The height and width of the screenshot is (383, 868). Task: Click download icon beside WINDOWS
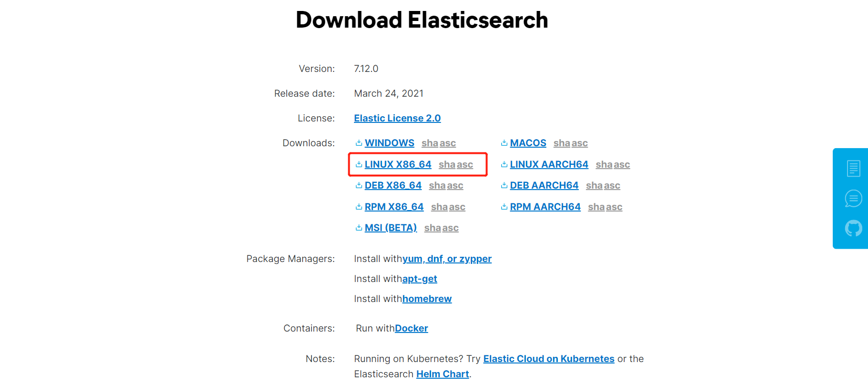359,143
